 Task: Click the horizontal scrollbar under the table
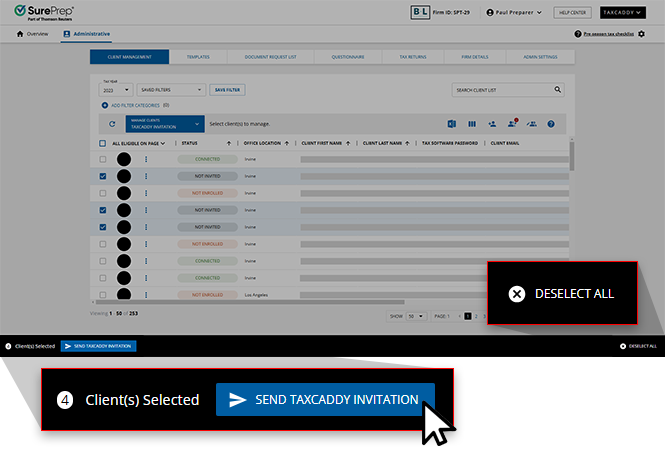(250, 302)
